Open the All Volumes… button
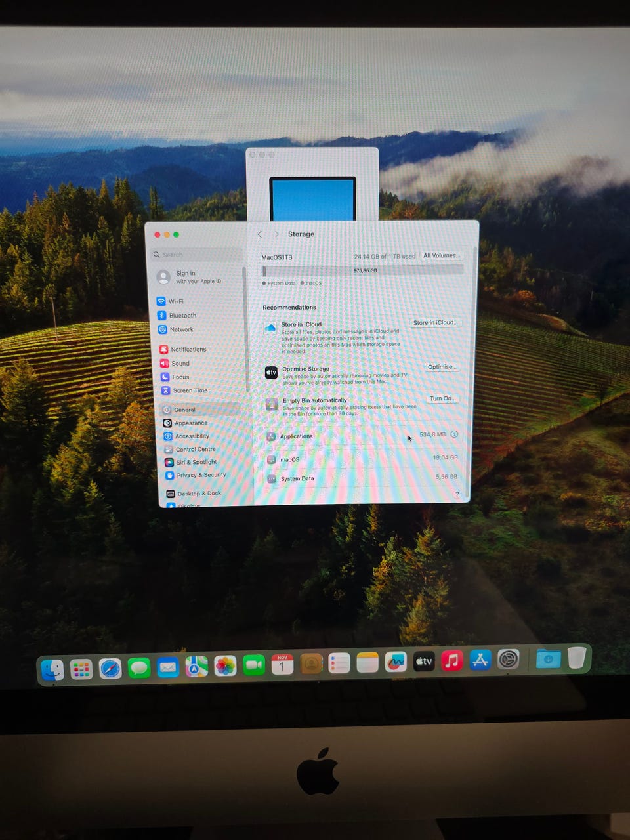The image size is (630, 840). pyautogui.click(x=442, y=255)
